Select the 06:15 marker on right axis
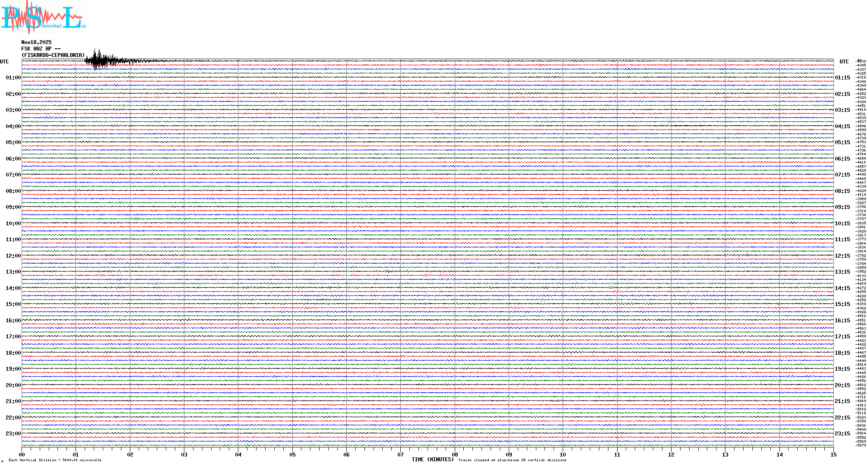Viewport: 868px width, 466px height. pyautogui.click(x=842, y=159)
